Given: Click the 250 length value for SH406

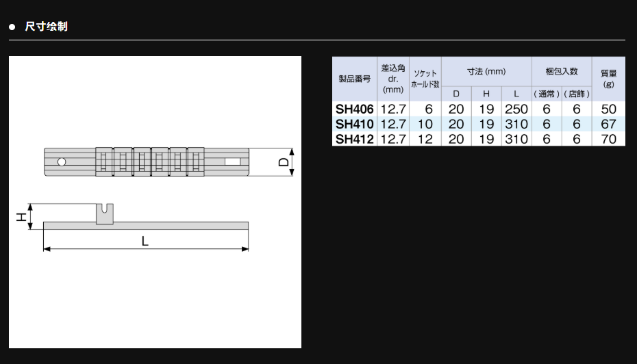Looking at the screenshot, I should point(516,109).
